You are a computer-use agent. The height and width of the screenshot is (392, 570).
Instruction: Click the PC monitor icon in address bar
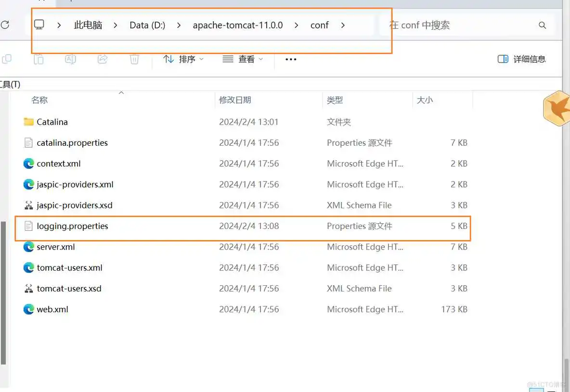click(39, 25)
